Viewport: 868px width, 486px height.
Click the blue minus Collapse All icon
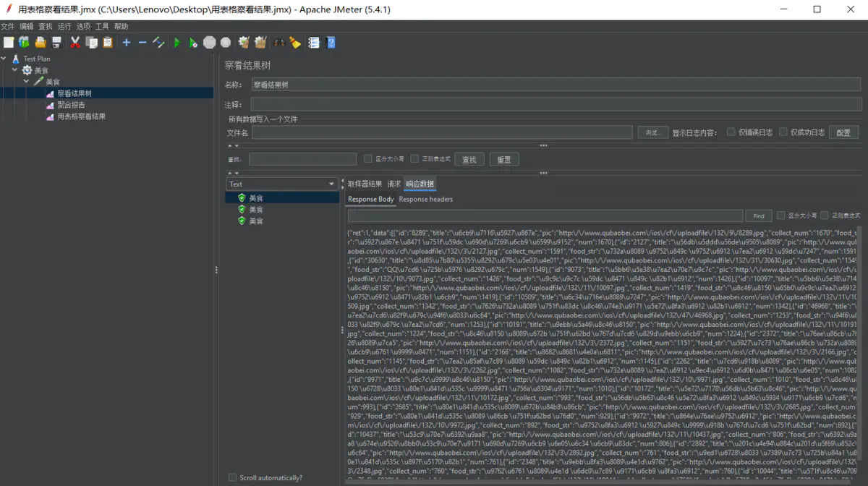[x=142, y=43]
